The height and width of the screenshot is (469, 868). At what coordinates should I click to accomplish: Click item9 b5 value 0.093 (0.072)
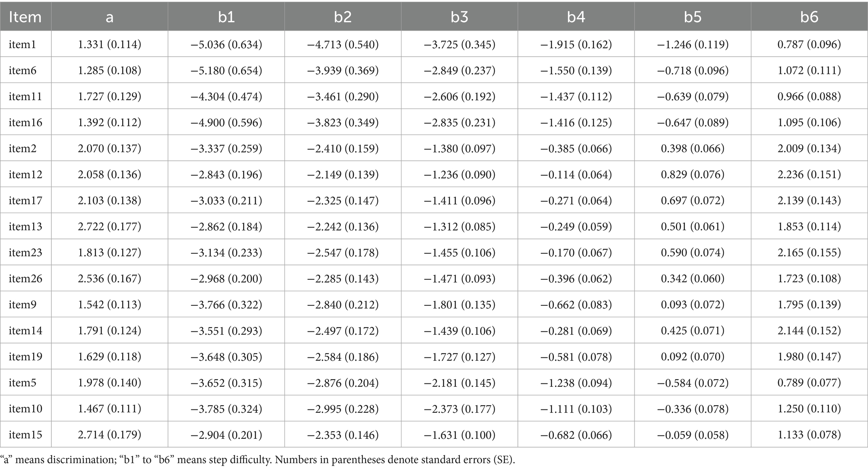point(692,305)
